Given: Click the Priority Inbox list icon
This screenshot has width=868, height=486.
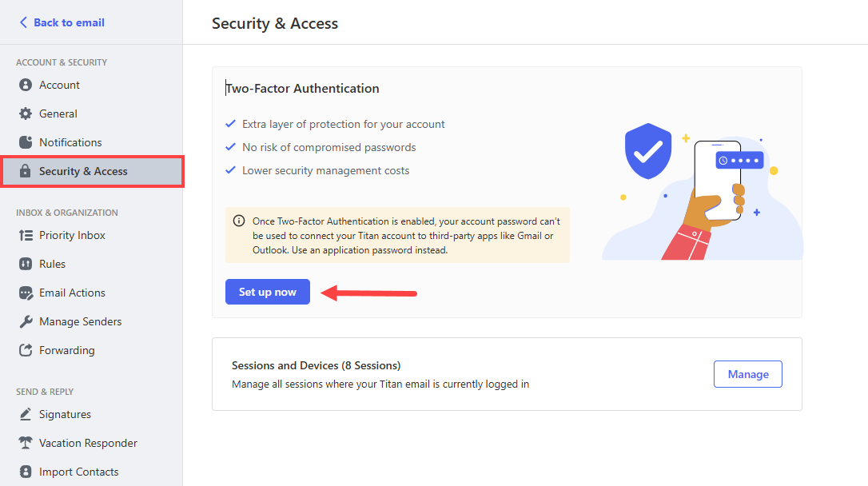Looking at the screenshot, I should 26,235.
